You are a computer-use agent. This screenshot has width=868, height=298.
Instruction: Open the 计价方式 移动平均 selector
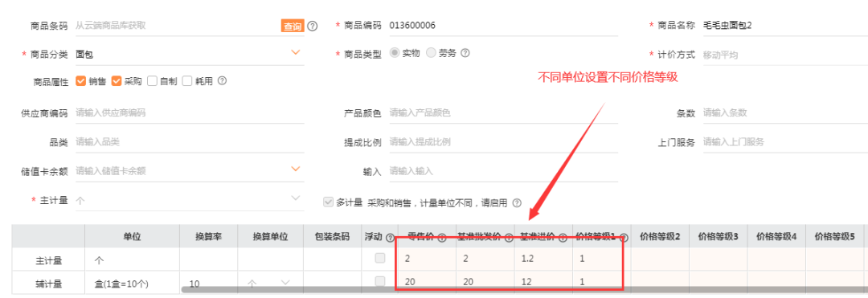pos(785,55)
